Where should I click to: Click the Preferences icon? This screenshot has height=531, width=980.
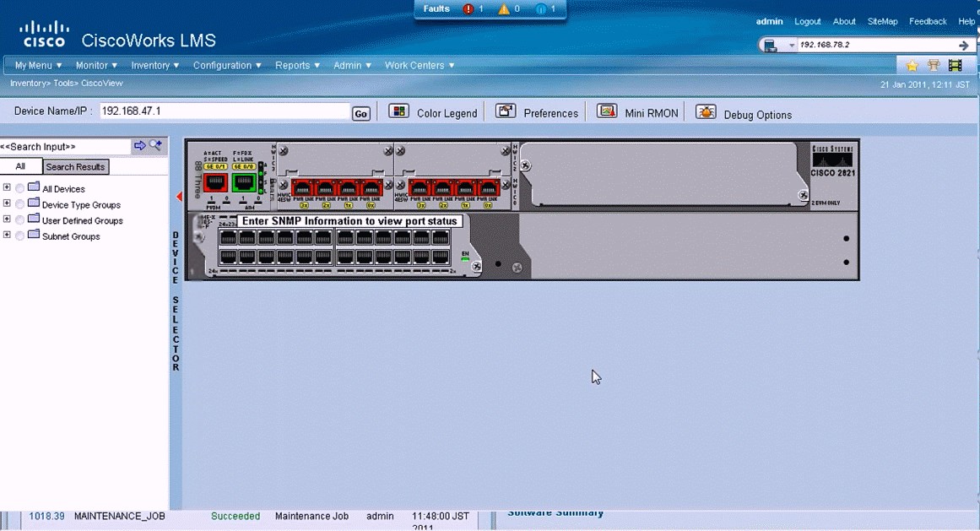(x=506, y=111)
